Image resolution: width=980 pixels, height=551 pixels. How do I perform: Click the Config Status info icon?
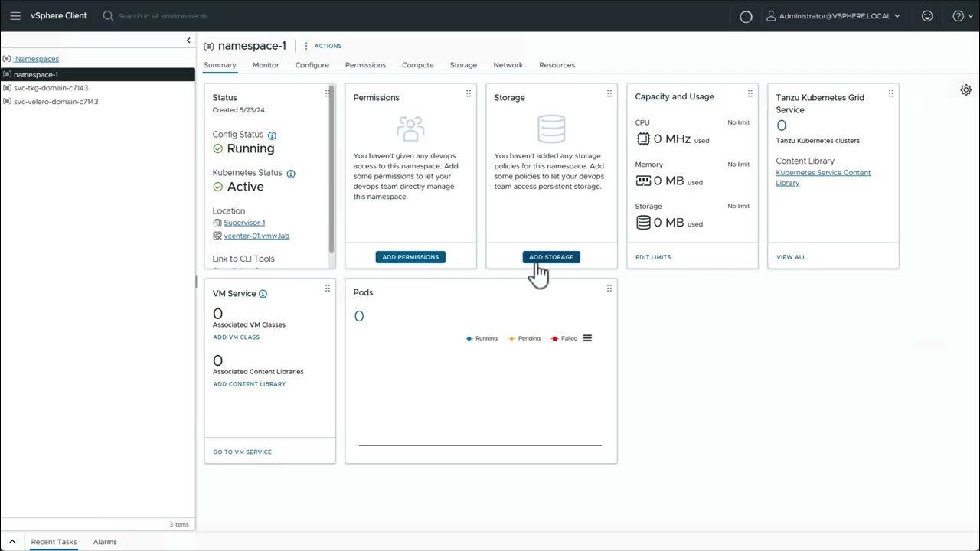272,135
